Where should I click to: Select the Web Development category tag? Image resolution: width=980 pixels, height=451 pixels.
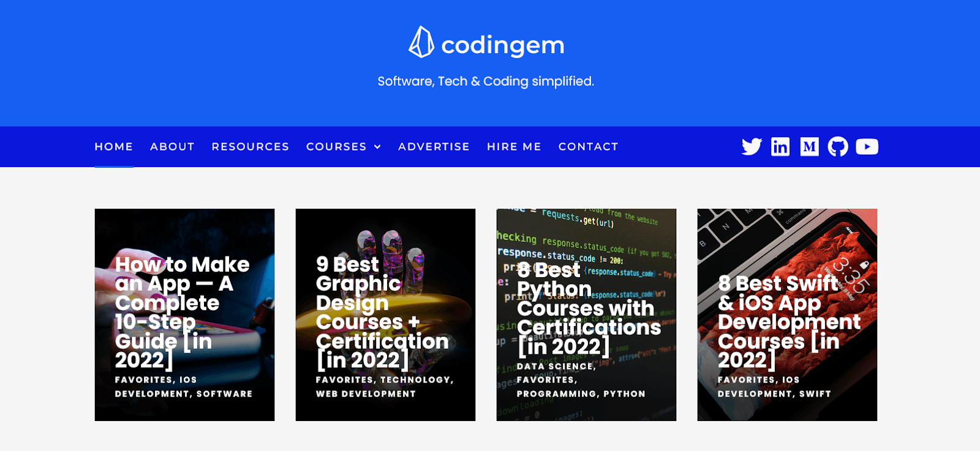366,394
